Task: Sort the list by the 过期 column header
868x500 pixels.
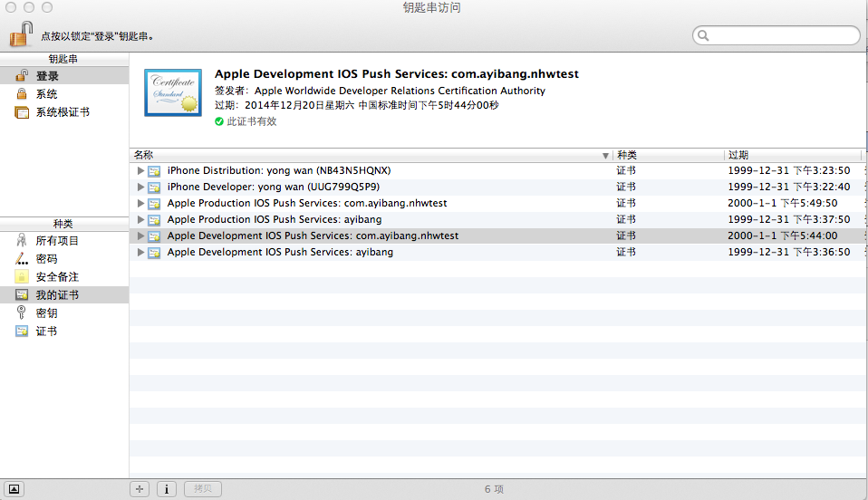Action: click(793, 155)
